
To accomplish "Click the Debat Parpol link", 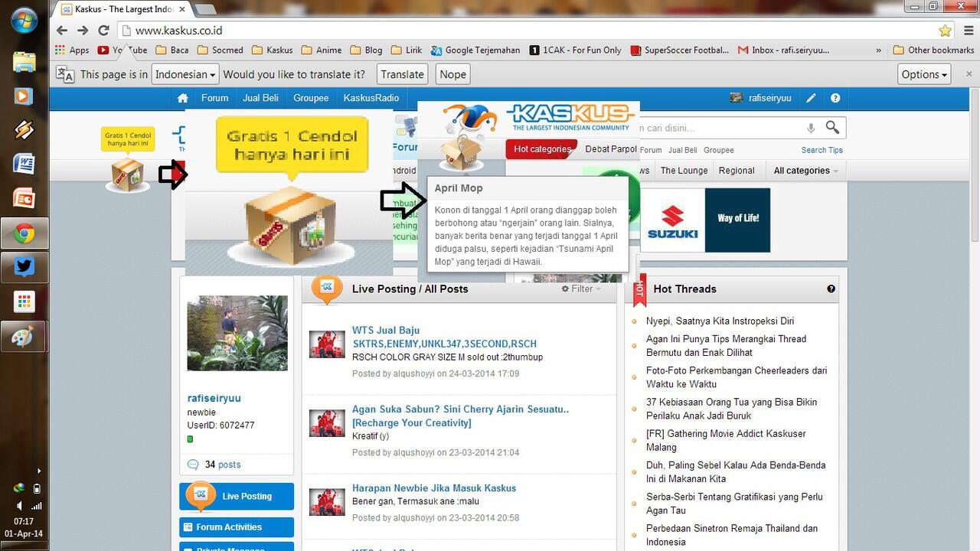I will 611,149.
